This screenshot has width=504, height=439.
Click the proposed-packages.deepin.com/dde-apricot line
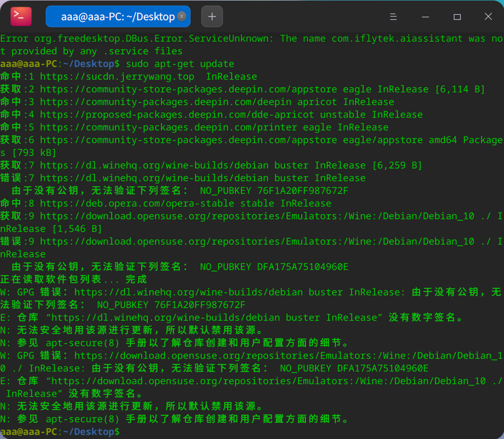(x=211, y=115)
